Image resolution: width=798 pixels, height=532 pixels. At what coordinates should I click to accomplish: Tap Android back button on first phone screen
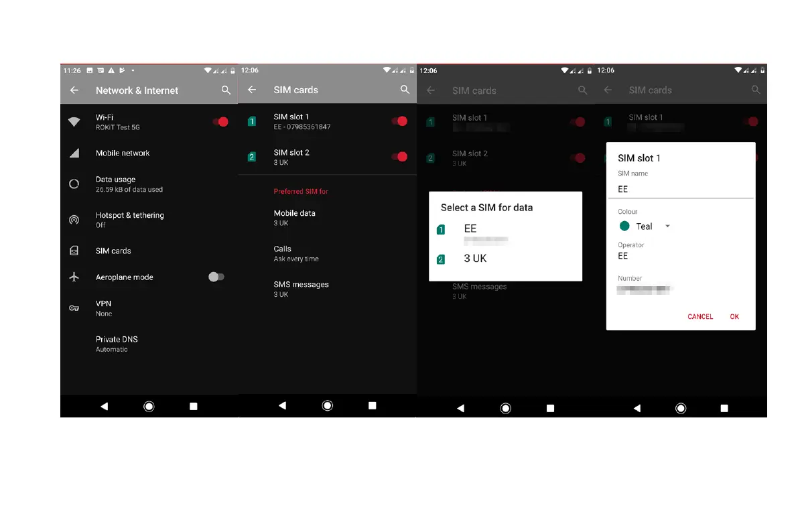105,406
